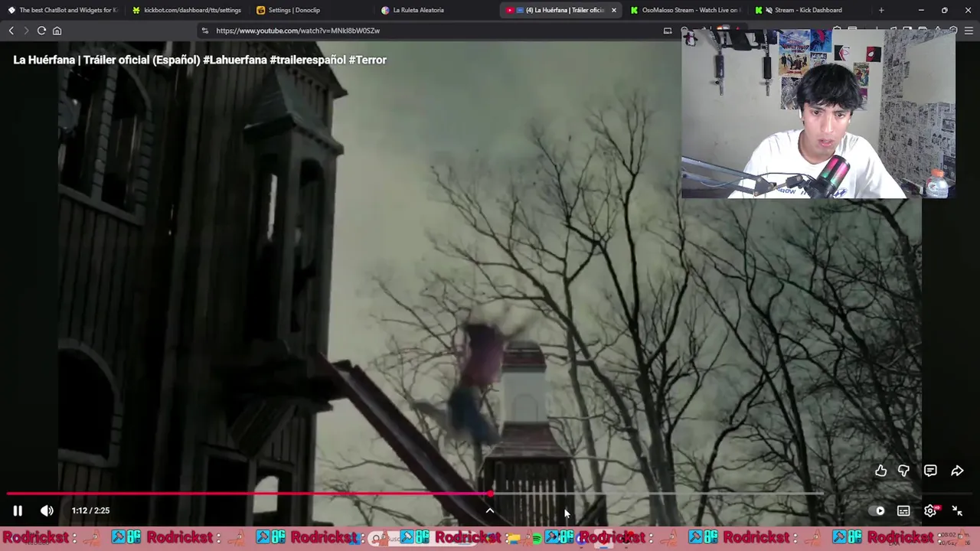
Task: Go back in browser history
Action: pos(11,31)
